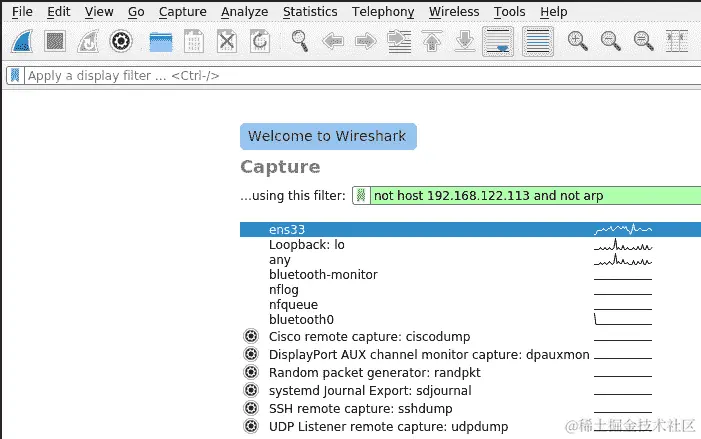Click ens33 traffic sparkline graph
Image resolution: width=701 pixels, height=439 pixels.
tap(623, 229)
